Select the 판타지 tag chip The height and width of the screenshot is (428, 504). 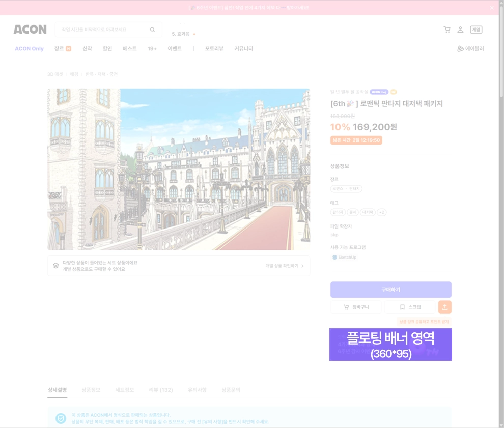(338, 212)
